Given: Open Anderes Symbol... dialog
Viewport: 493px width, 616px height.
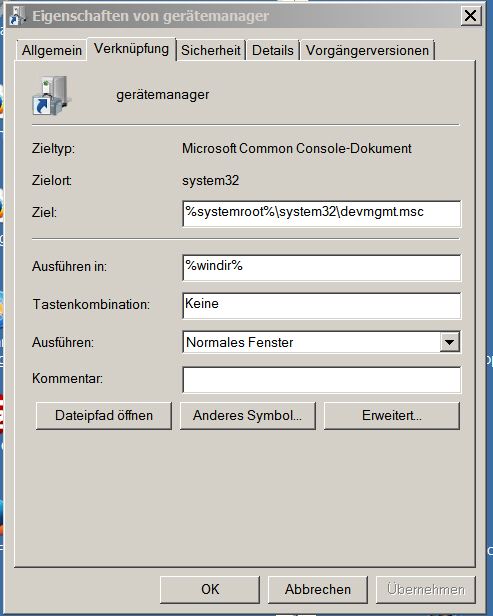Looking at the screenshot, I should [x=247, y=416].
